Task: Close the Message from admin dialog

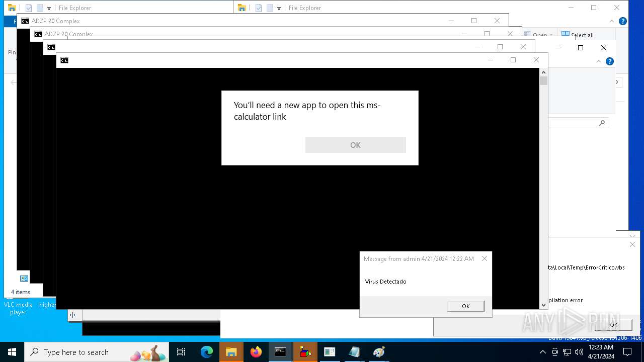Action: pos(485,258)
